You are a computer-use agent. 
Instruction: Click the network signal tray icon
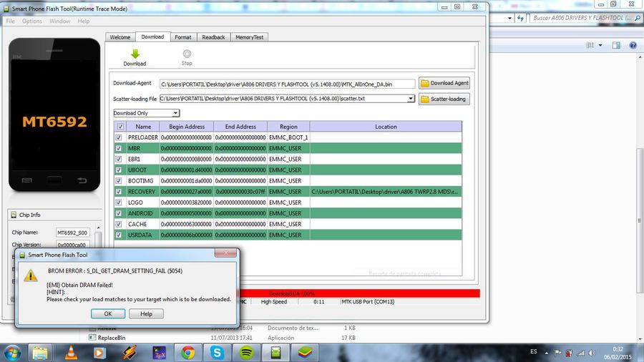point(580,353)
